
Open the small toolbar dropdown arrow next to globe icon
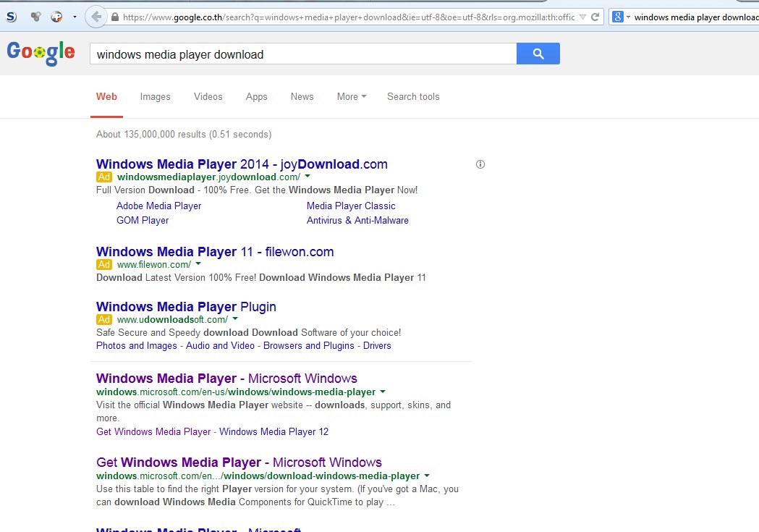point(75,17)
